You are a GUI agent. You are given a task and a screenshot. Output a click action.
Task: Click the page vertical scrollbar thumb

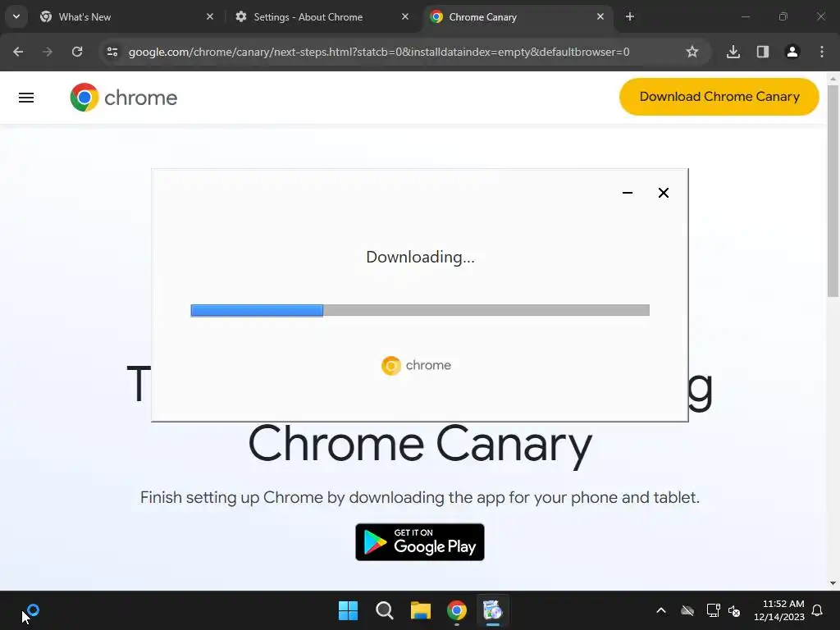pyautogui.click(x=833, y=190)
